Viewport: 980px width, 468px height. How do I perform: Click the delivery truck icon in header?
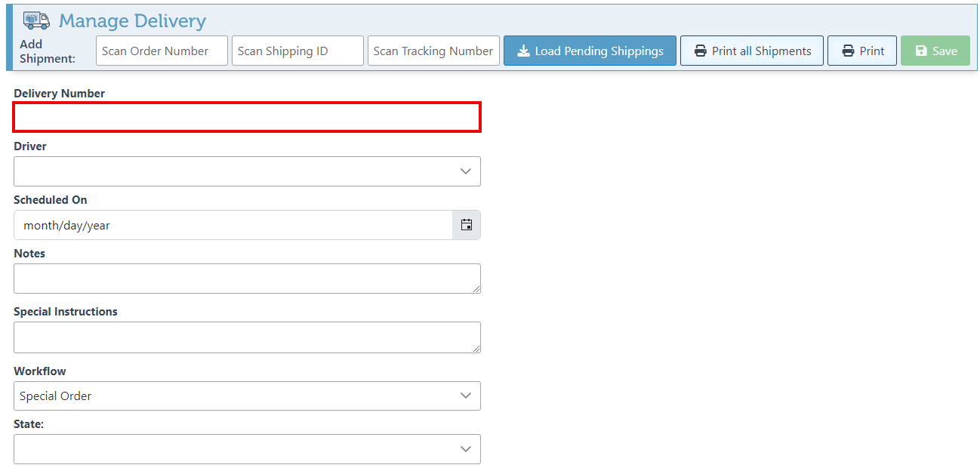click(x=36, y=20)
